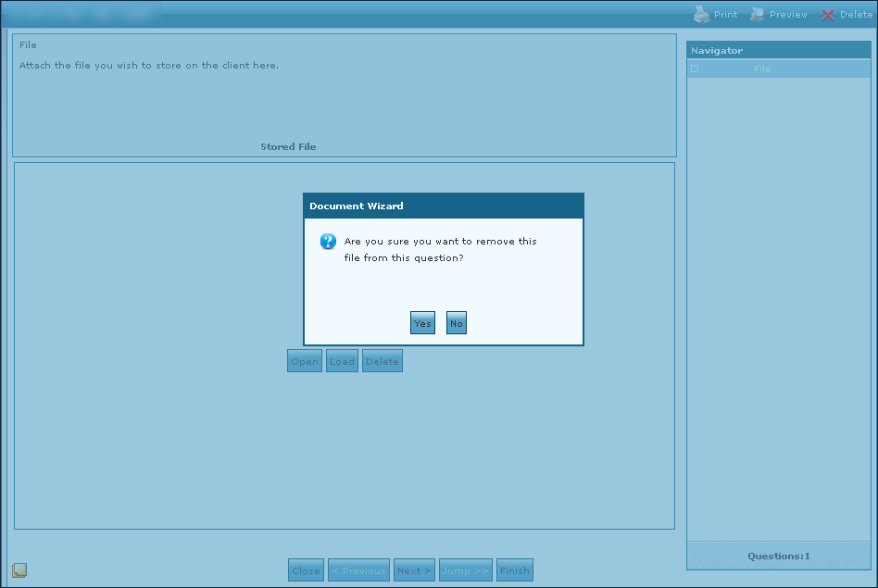
Task: Open the notes icon at bottom-left
Action: [19, 569]
